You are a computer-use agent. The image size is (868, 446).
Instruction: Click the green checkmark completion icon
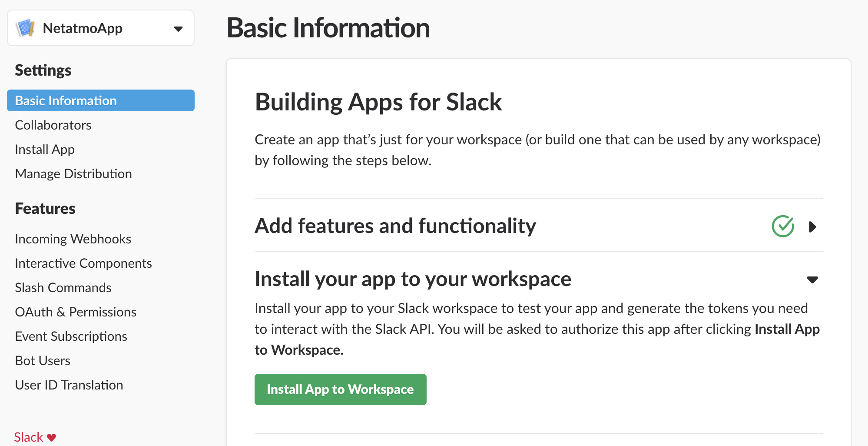tap(783, 226)
